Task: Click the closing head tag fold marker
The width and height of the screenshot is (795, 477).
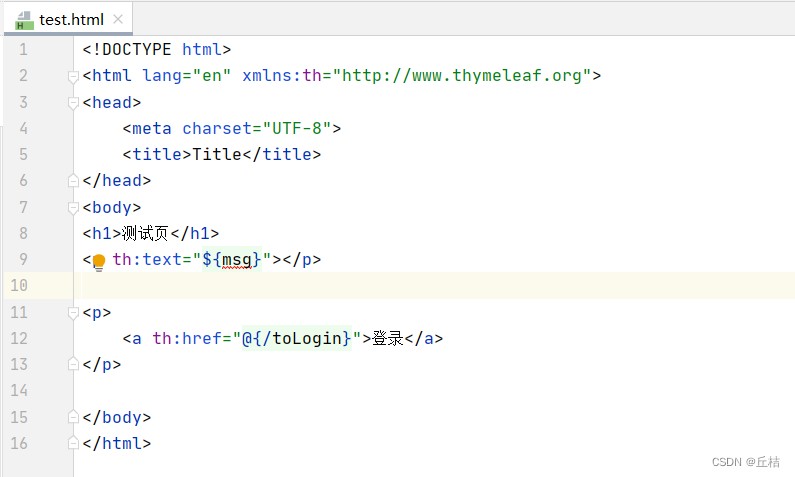Action: [73, 181]
